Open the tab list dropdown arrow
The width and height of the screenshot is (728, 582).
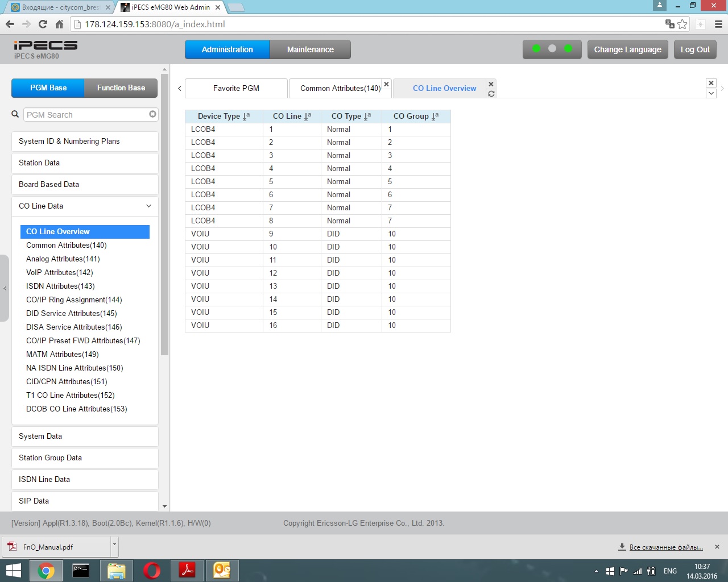coord(711,93)
